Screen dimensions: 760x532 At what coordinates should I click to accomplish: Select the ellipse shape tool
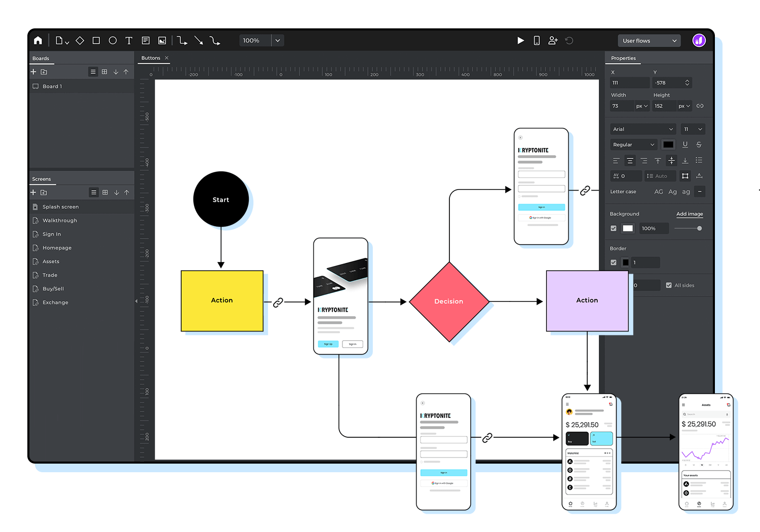point(112,41)
